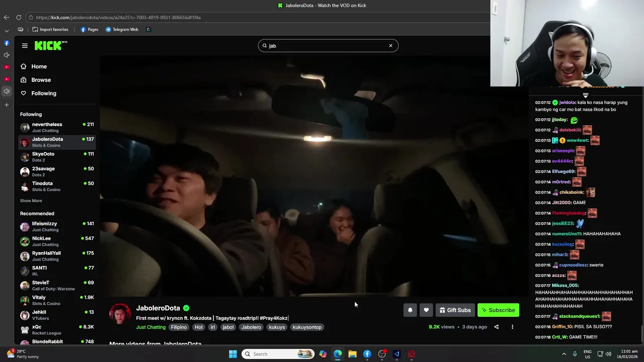Select the Filipino tag
644x362 pixels.
coord(179,327)
